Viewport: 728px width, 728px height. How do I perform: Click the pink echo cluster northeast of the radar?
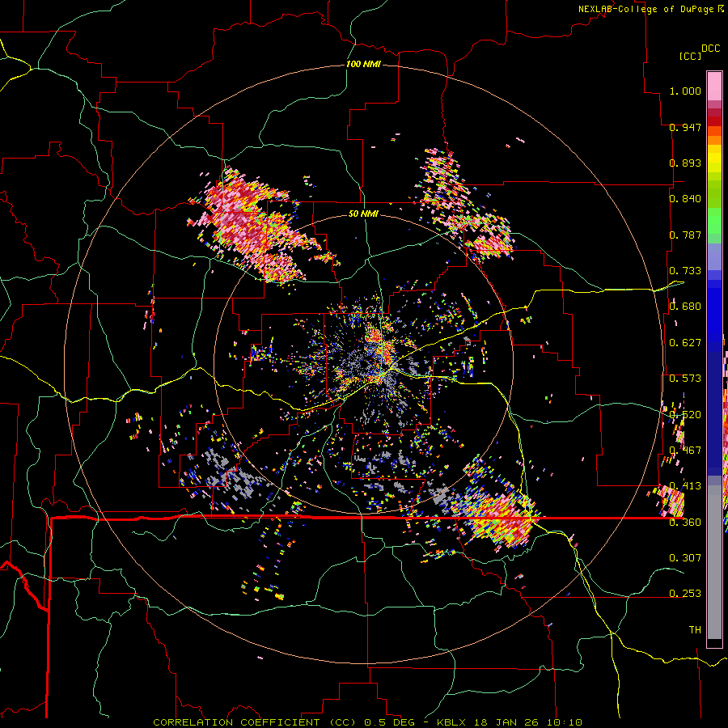tap(464, 205)
